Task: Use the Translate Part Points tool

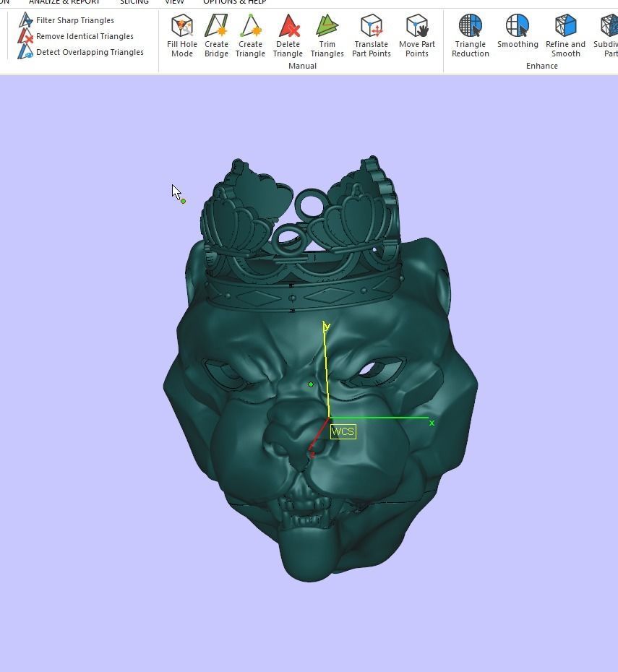Action: pos(372,36)
